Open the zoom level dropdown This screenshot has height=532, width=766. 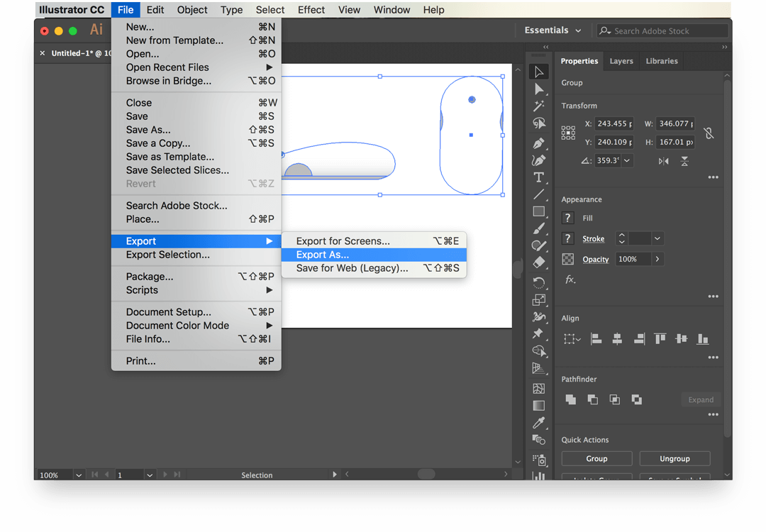point(79,475)
